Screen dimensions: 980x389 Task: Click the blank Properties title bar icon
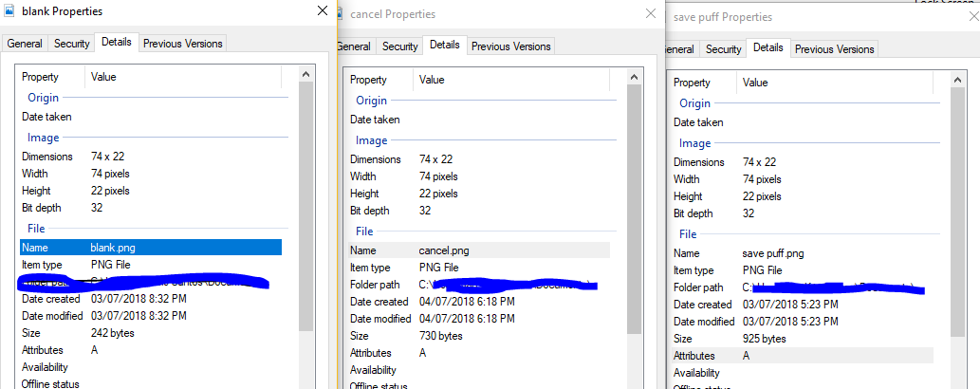click(x=9, y=11)
